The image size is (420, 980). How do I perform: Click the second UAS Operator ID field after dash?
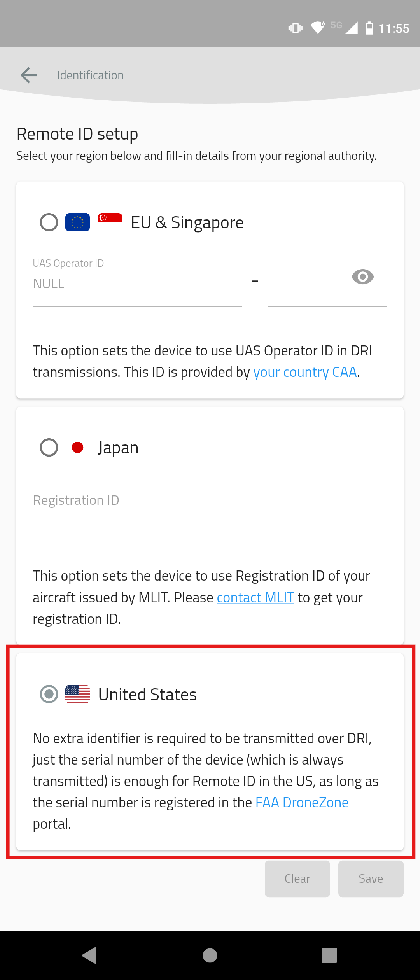(307, 288)
